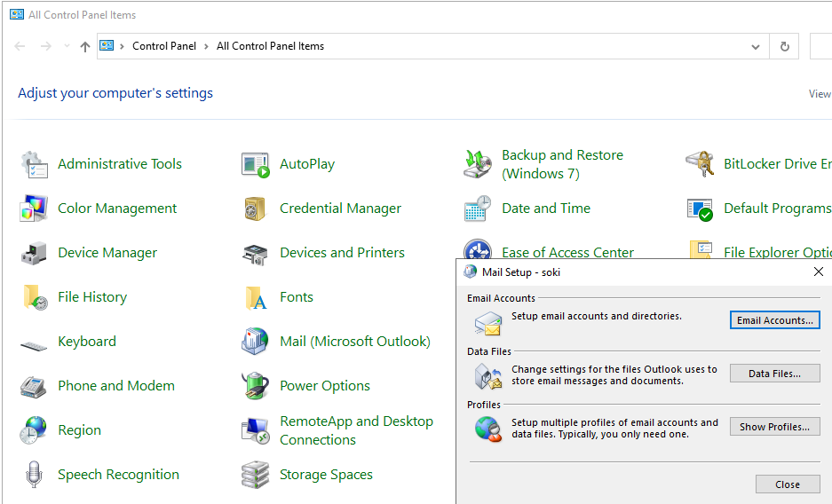
Task: Open the Power Options battery icon
Action: (x=255, y=385)
